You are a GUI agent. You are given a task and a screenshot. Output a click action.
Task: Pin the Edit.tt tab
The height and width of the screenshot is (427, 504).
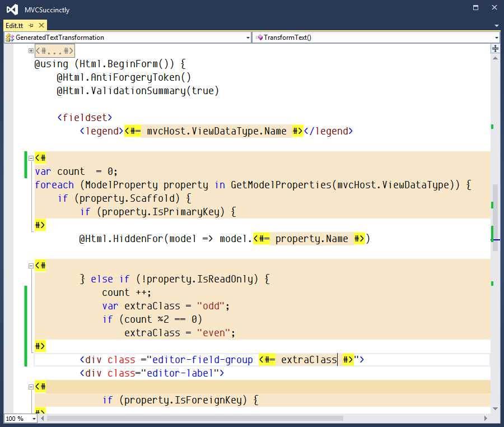click(31, 25)
